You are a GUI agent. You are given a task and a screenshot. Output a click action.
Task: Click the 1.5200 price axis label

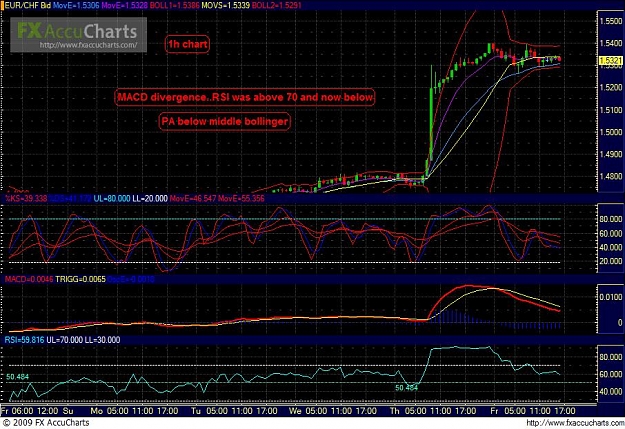pyautogui.click(x=611, y=87)
